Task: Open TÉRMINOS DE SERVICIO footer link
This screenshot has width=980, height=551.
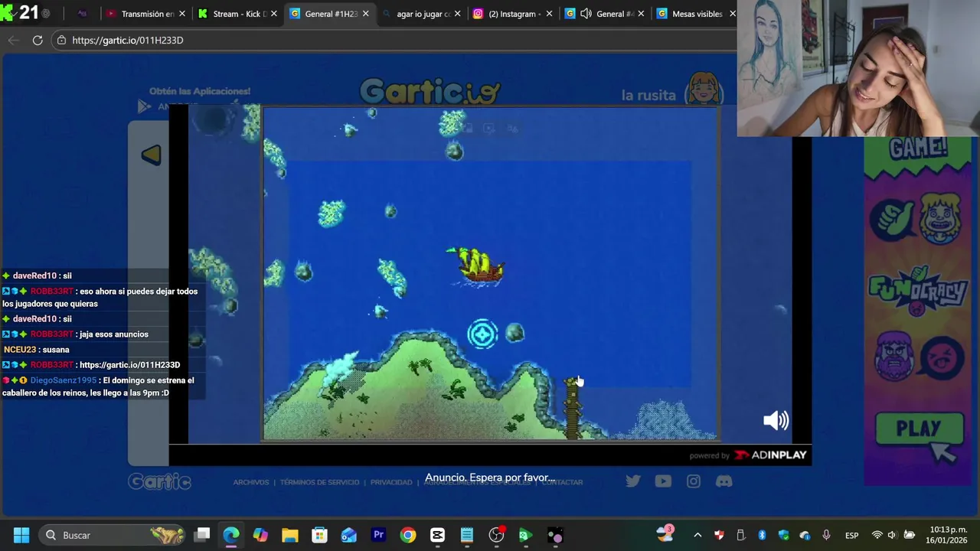Action: pyautogui.click(x=319, y=482)
